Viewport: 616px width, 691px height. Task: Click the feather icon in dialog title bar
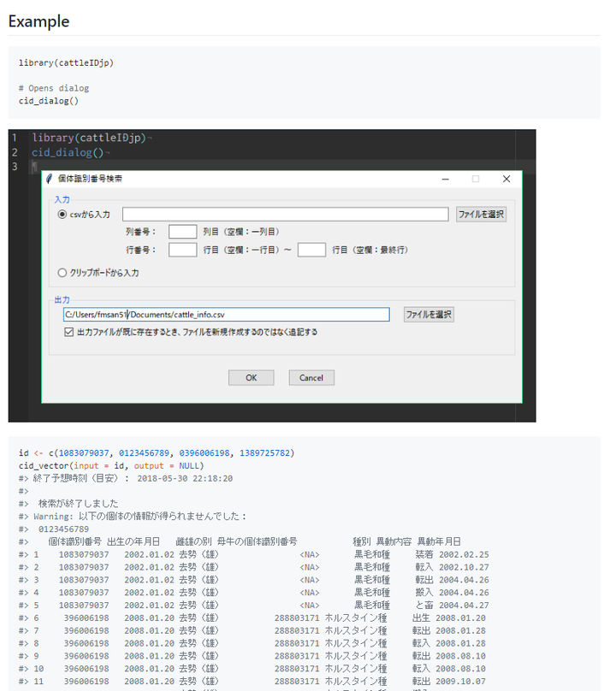50,179
